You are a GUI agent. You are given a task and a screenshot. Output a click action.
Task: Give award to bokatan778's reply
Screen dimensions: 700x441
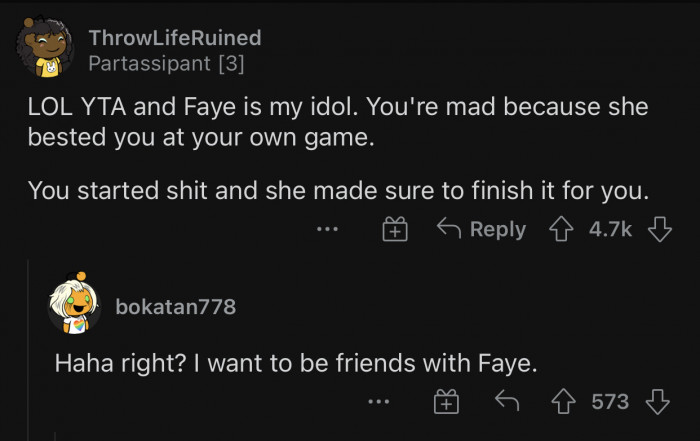(445, 402)
